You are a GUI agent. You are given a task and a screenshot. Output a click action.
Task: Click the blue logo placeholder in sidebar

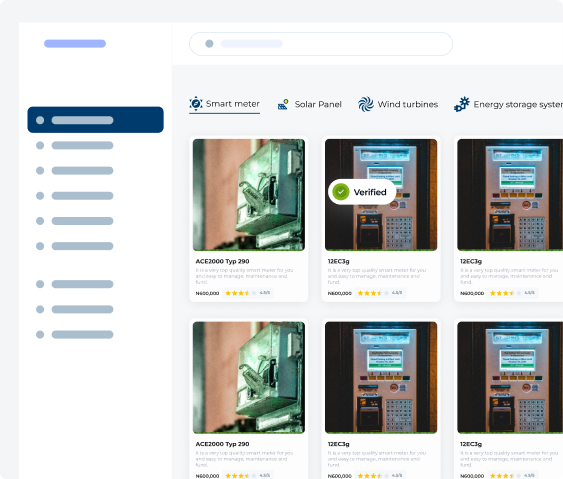pos(75,43)
